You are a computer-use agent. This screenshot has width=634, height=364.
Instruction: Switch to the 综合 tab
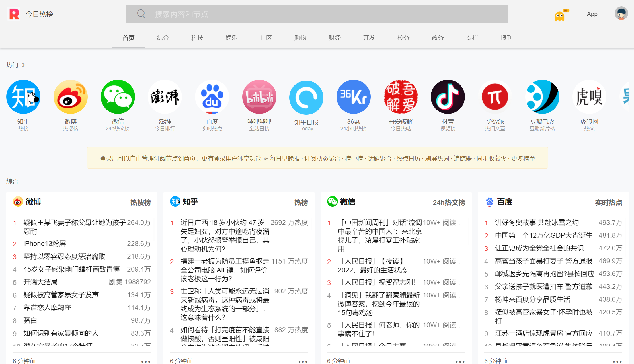coord(163,38)
